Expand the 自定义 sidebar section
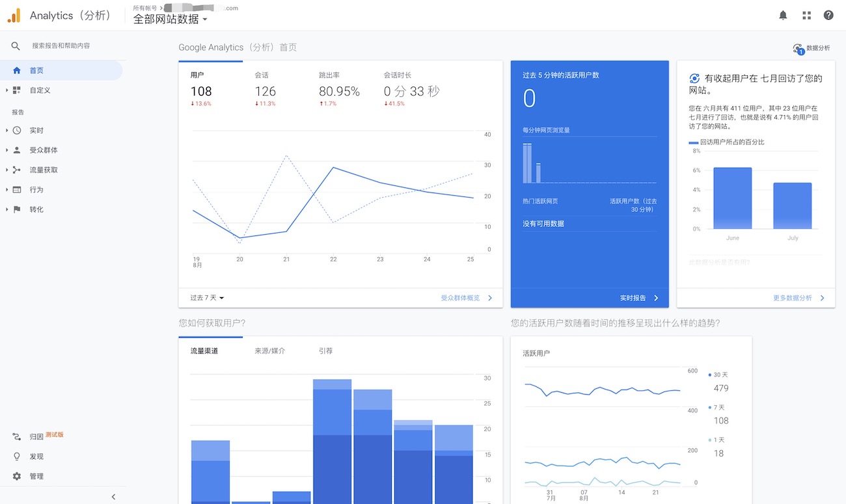Image resolution: width=846 pixels, height=504 pixels. (x=7, y=90)
